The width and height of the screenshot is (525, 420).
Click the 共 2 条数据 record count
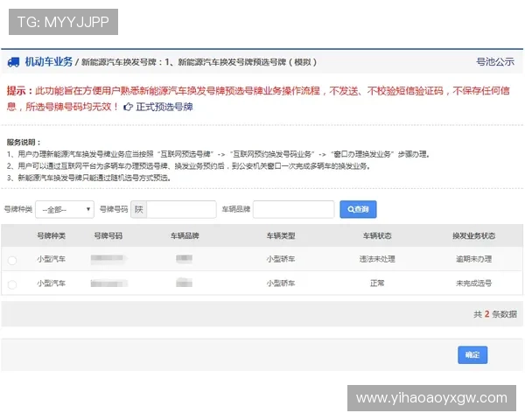(x=495, y=314)
